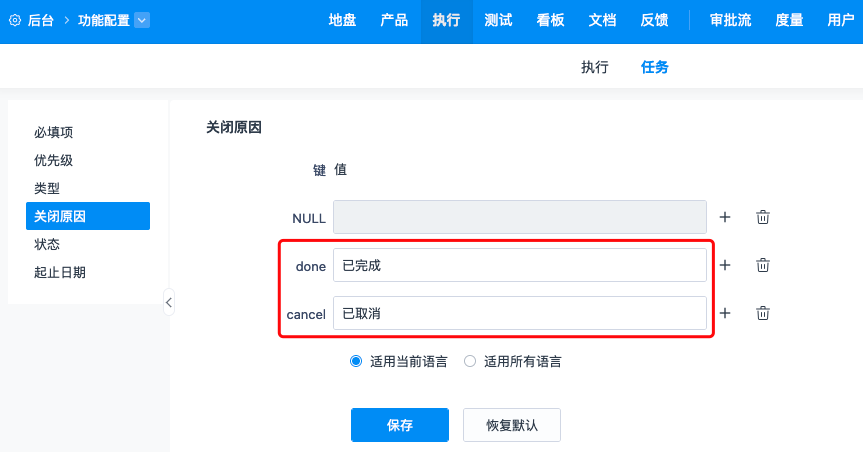Choose the 适用所有语言 radio option
This screenshot has width=863, height=452.
(x=470, y=361)
